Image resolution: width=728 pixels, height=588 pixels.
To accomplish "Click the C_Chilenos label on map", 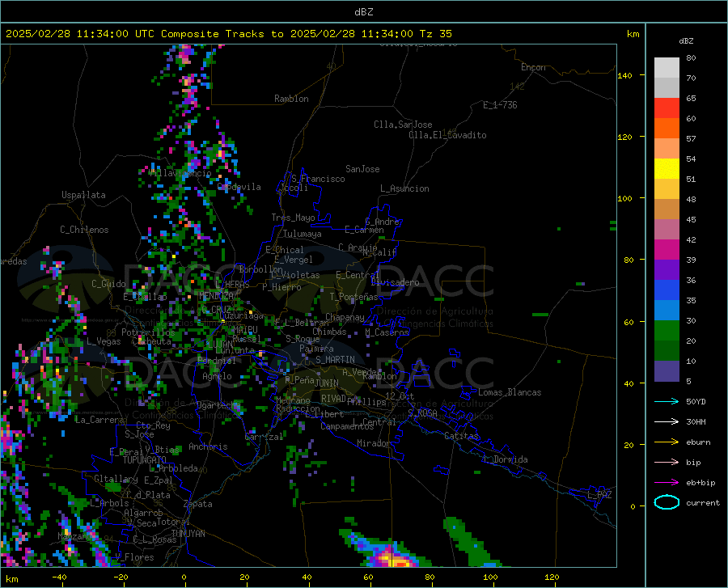I will click(84, 230).
